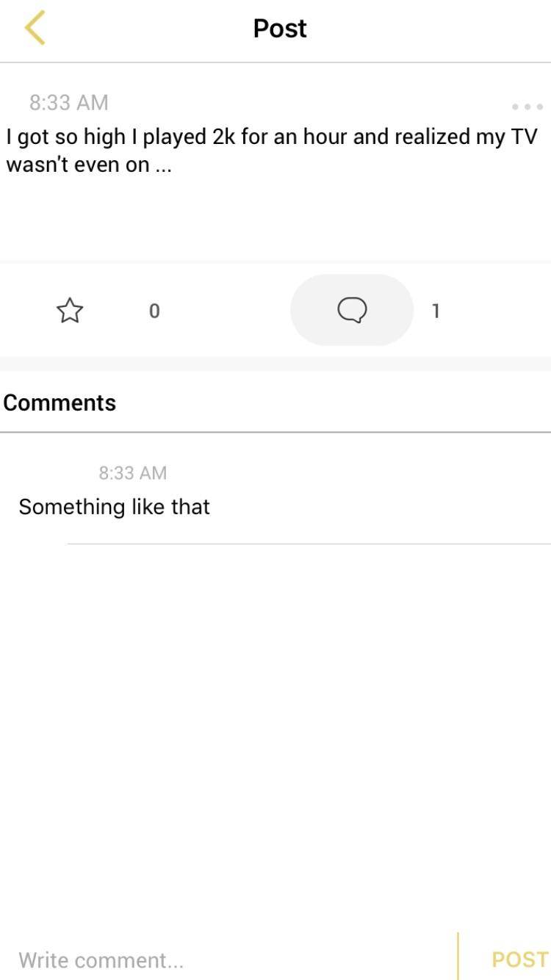Viewport: 551px width, 980px height.
Task: Click the Comments section heading
Action: click(x=60, y=403)
